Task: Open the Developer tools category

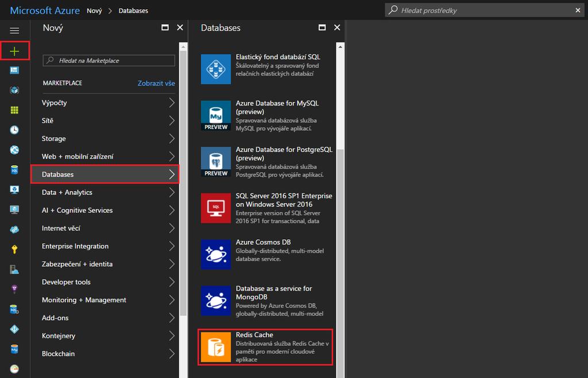Action: coord(105,282)
